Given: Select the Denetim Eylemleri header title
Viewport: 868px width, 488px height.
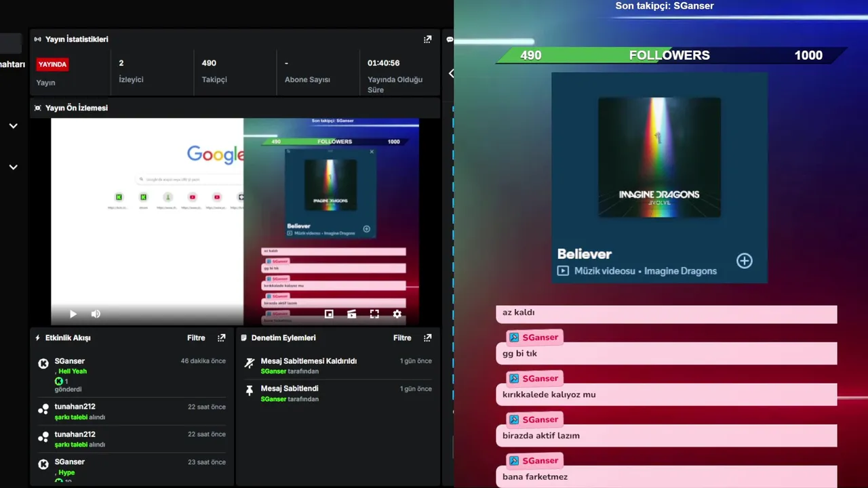Looking at the screenshot, I should pyautogui.click(x=283, y=338).
